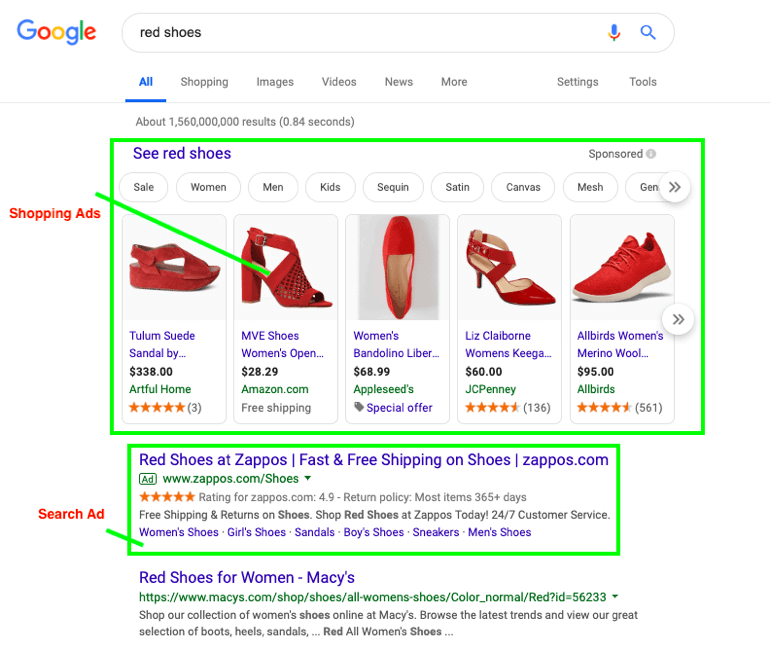This screenshot has width=770, height=650.
Task: Select the Sale filter chip
Action: [143, 187]
